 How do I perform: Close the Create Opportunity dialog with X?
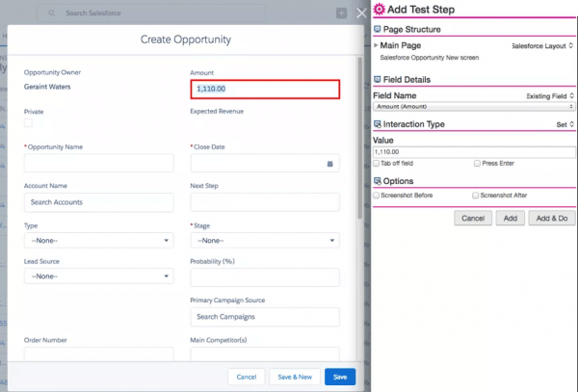tap(361, 13)
